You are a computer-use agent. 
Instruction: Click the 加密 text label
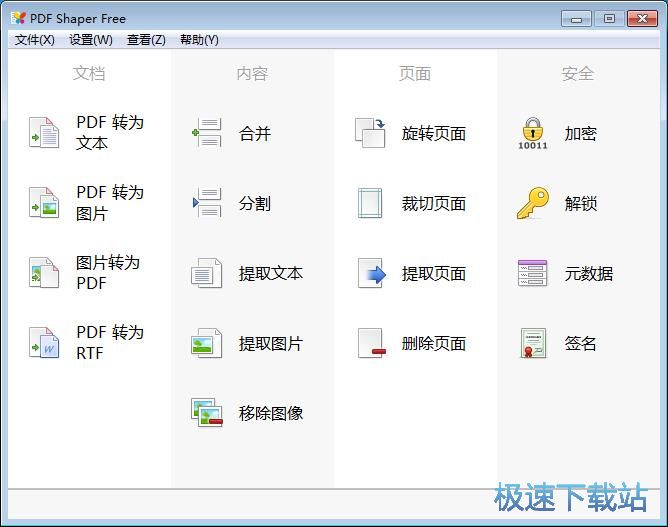(581, 133)
